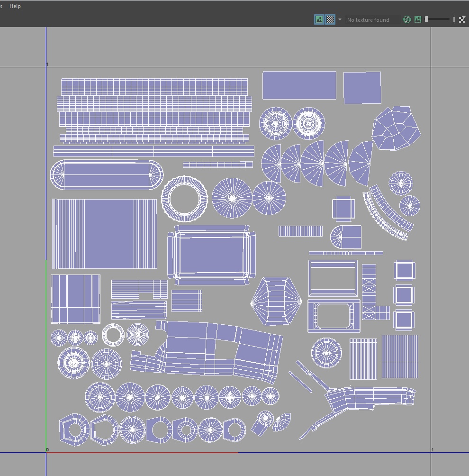The height and width of the screenshot is (476, 469).
Task: Click the 'No texture found' field
Action: 368,20
